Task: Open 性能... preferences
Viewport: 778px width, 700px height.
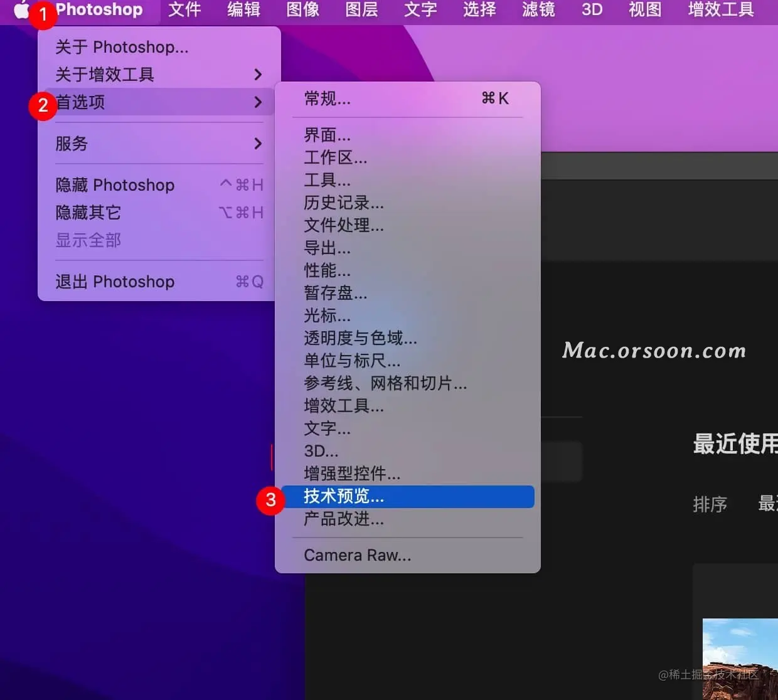Action: coord(408,270)
